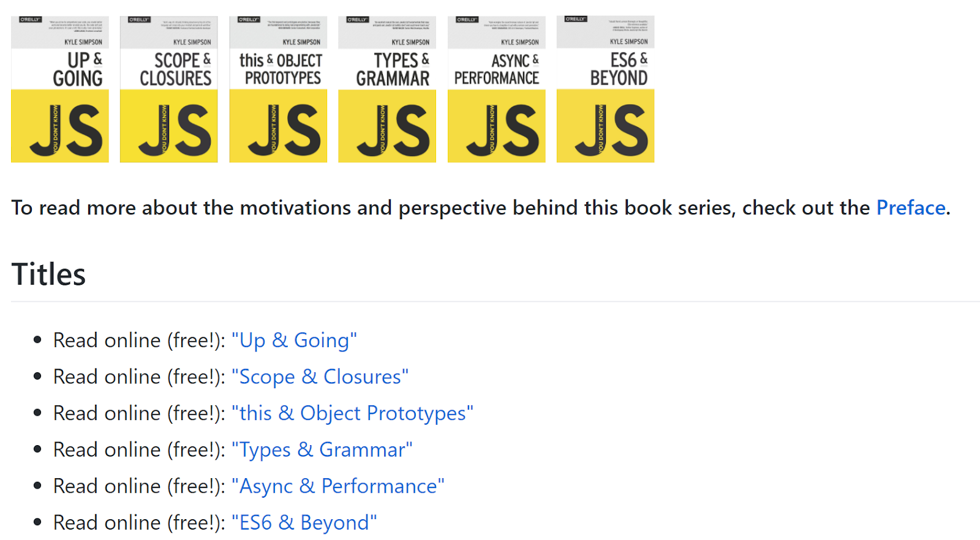Click the O'Reilly badge on Types & Grammar cover
The width and height of the screenshot is (980, 540).
(x=357, y=20)
